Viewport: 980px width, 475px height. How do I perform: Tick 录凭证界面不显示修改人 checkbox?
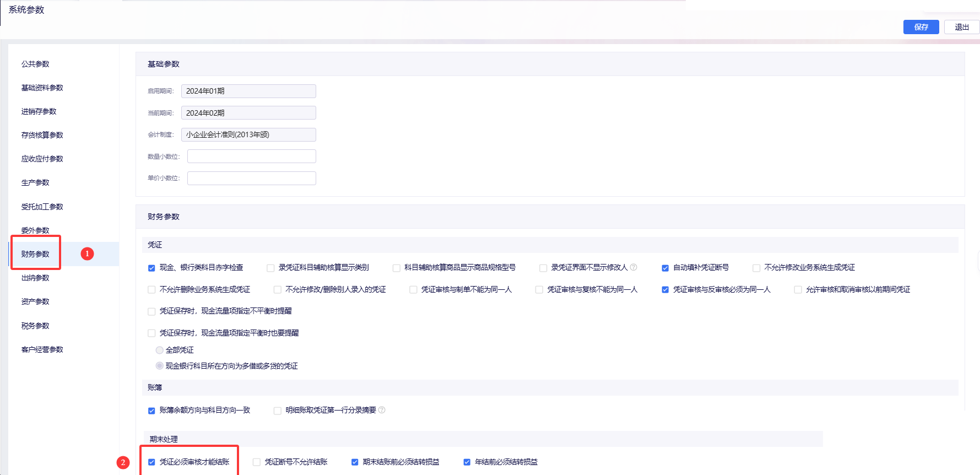[x=543, y=268]
